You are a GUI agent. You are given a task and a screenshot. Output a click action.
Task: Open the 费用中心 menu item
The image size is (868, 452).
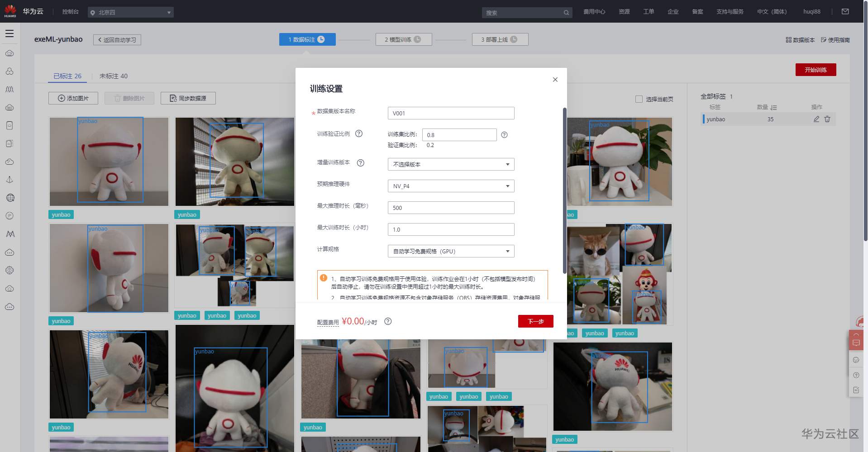594,12
